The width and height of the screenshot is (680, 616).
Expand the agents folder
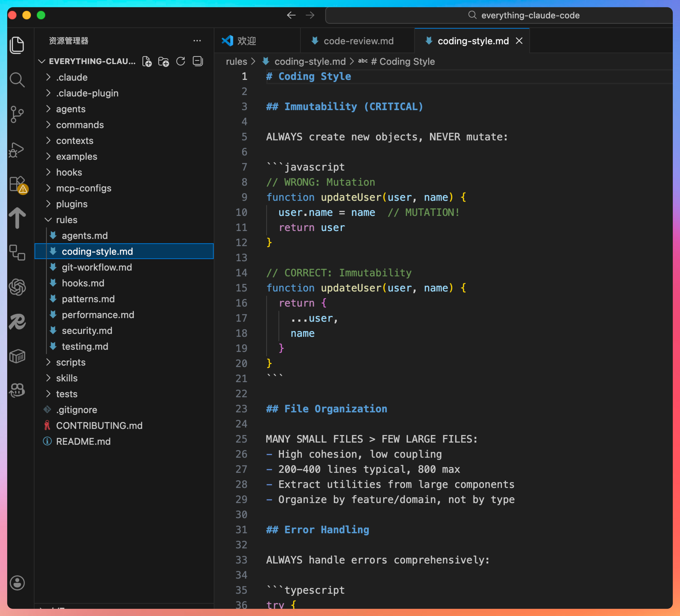click(71, 109)
